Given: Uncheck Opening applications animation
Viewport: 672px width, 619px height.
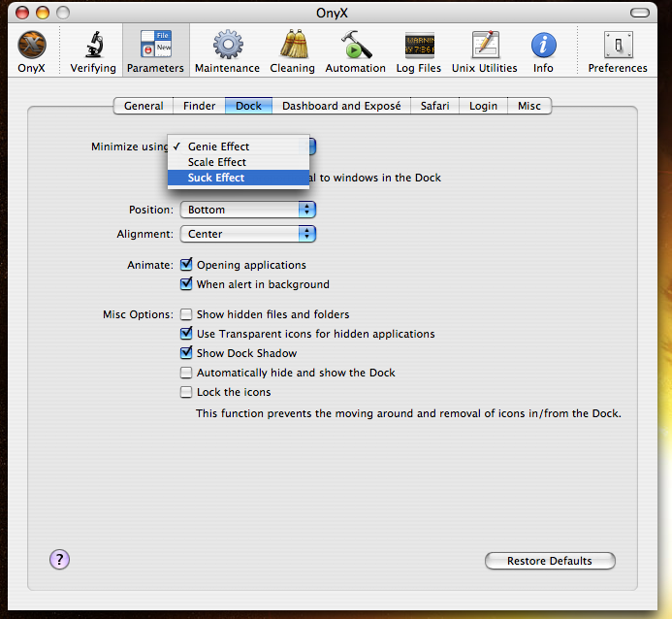Looking at the screenshot, I should pos(186,265).
